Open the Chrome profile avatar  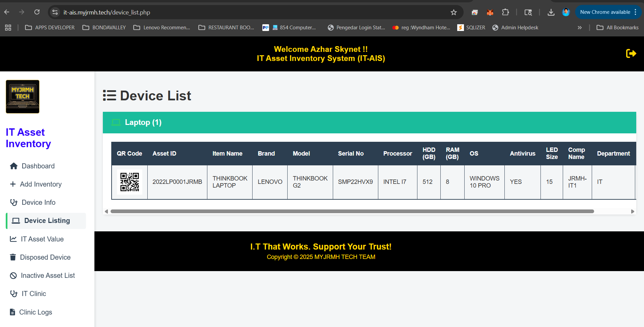[566, 12]
